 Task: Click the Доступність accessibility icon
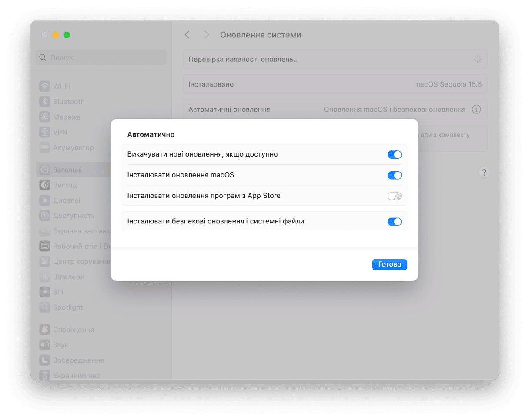pyautogui.click(x=45, y=216)
